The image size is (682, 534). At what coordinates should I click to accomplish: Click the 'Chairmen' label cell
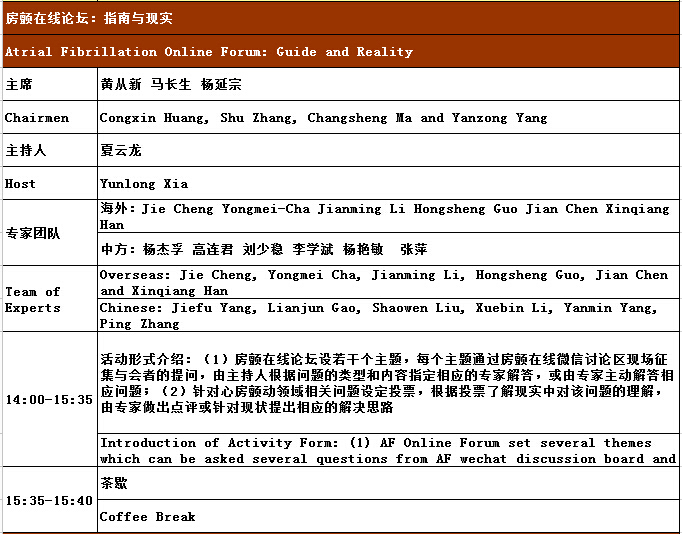(50, 117)
